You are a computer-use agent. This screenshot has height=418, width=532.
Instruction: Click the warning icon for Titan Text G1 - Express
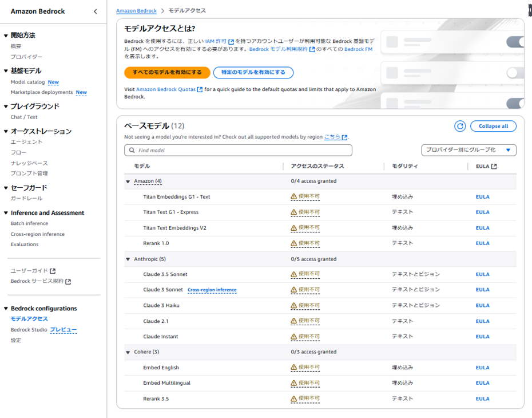[294, 212]
